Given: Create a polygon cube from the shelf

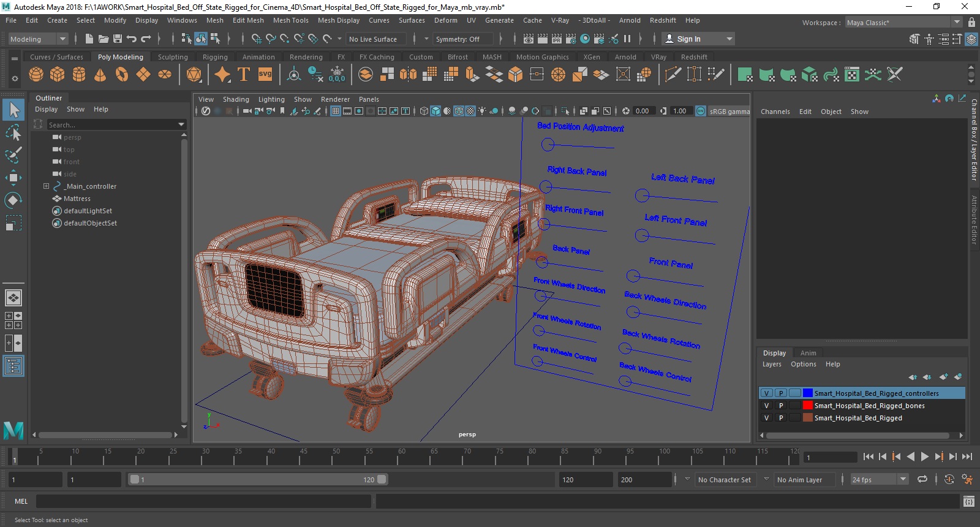Looking at the screenshot, I should [58, 75].
